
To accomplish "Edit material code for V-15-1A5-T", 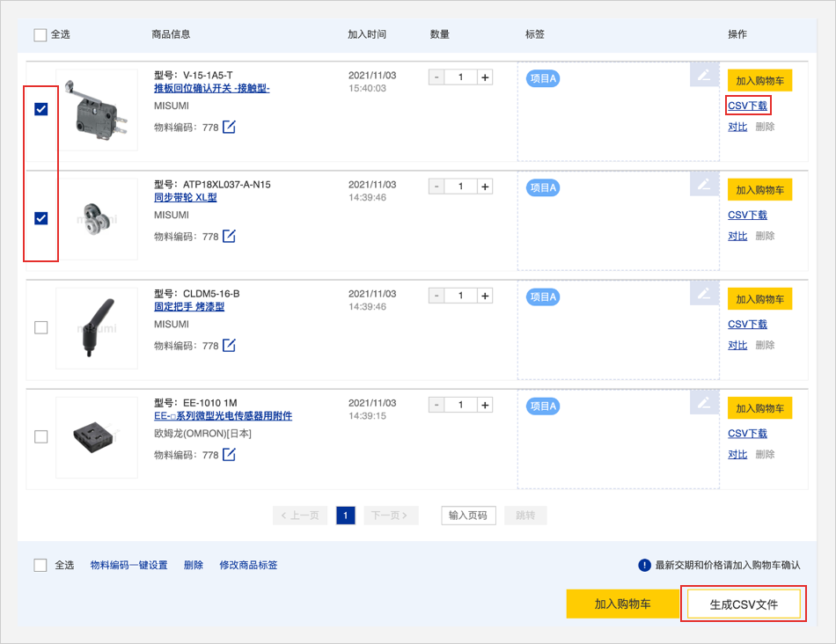I will (229, 128).
